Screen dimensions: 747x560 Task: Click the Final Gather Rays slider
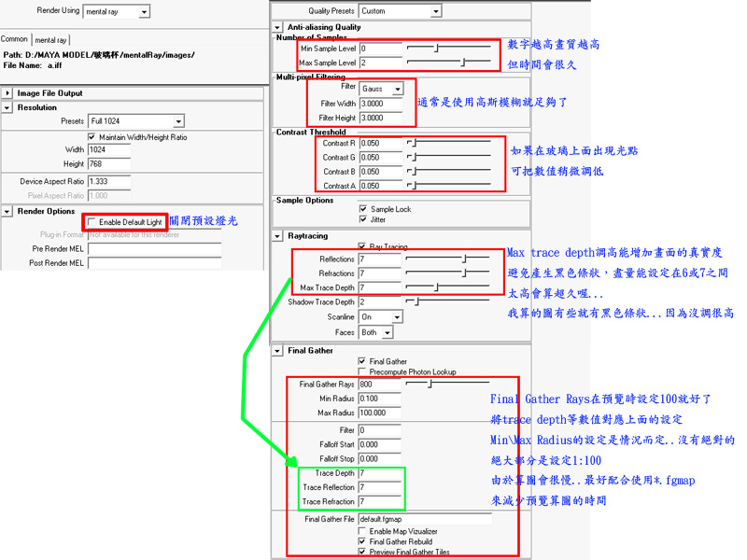pyautogui.click(x=448, y=384)
